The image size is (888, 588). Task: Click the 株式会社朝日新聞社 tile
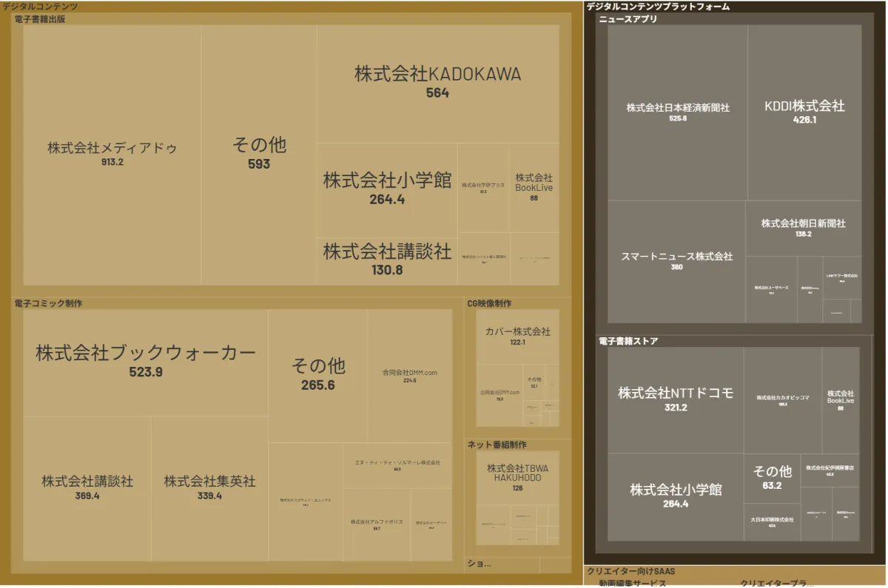pyautogui.click(x=803, y=228)
